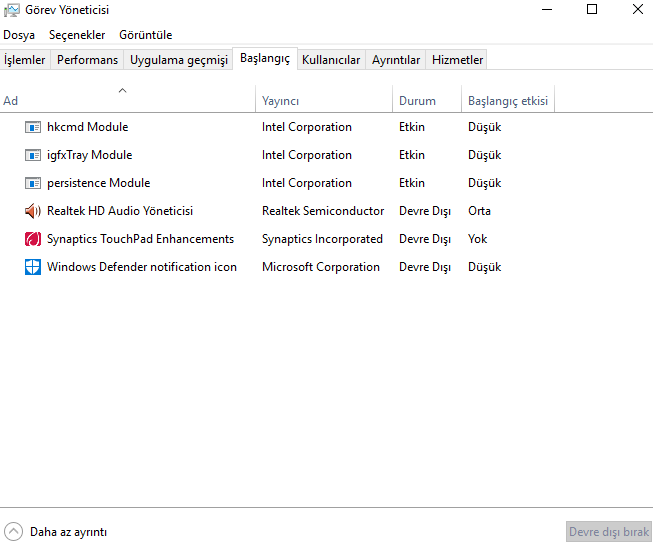Click Etkin status in igfxTray Module row
The height and width of the screenshot is (544, 653).
click(412, 155)
